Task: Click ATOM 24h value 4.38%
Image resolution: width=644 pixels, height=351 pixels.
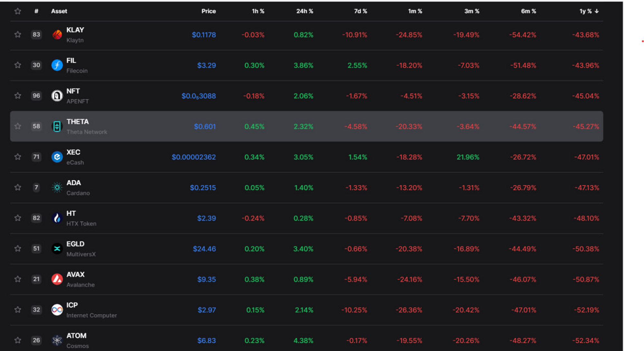Action: point(303,340)
